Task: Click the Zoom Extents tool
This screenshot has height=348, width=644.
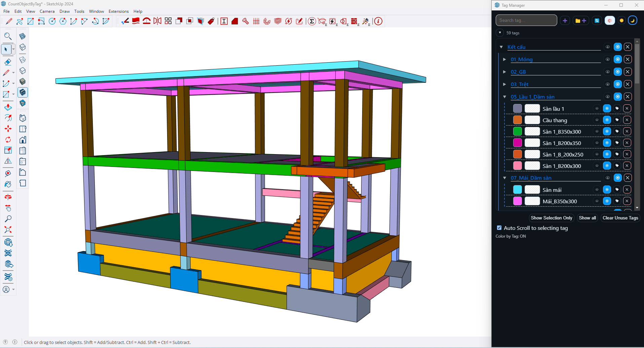Action: tap(8, 230)
